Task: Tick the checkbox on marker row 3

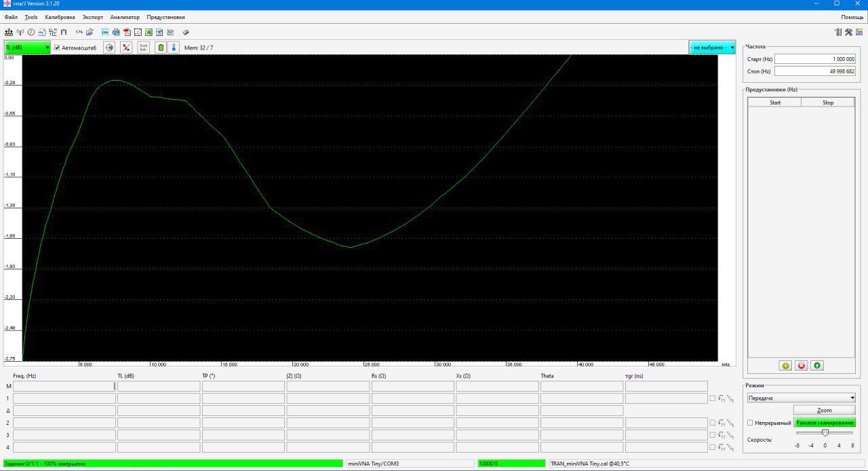Action: pos(712,435)
